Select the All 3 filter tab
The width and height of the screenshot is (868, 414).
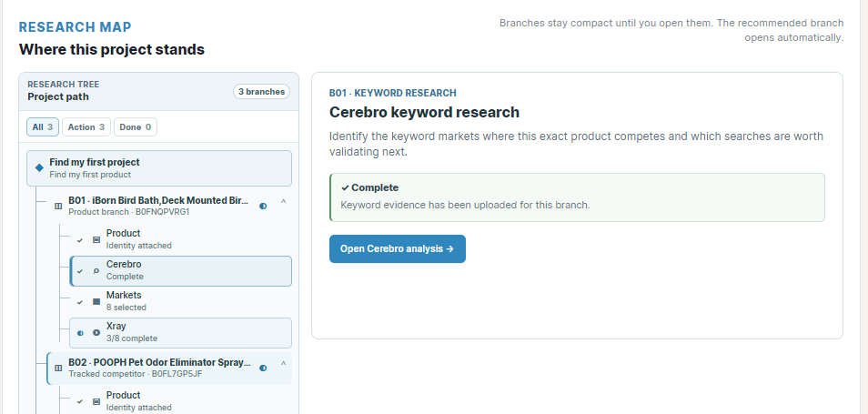click(43, 127)
